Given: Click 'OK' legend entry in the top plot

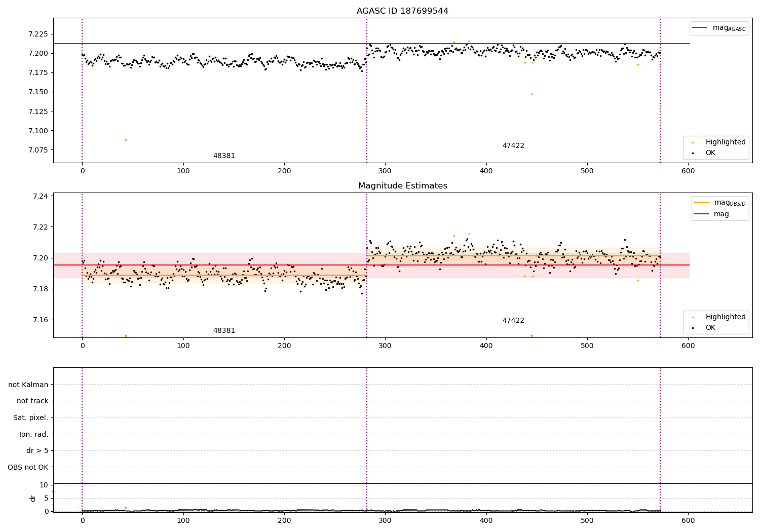Looking at the screenshot, I should tap(710, 153).
